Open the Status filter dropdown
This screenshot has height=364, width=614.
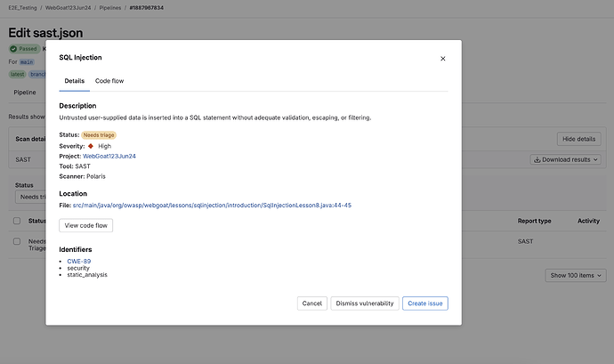point(30,197)
